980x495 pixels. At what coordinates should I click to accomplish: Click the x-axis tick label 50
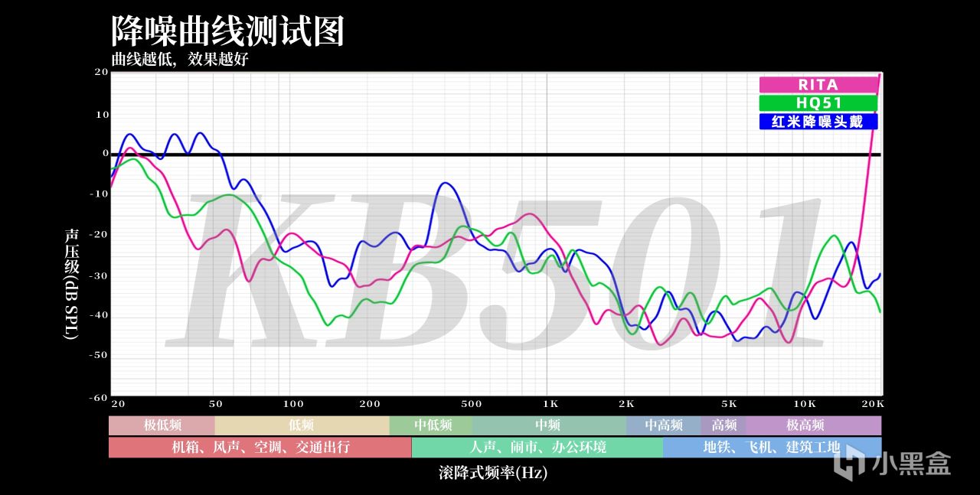click(216, 403)
